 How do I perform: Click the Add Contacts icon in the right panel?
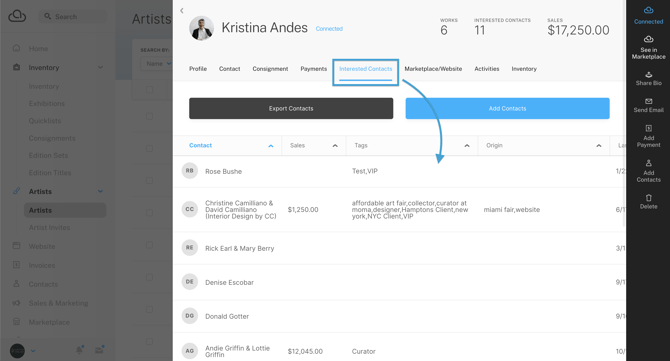tap(648, 163)
